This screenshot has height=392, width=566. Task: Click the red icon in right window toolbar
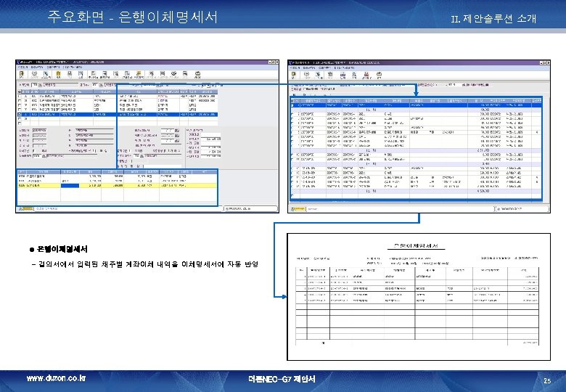point(366,74)
